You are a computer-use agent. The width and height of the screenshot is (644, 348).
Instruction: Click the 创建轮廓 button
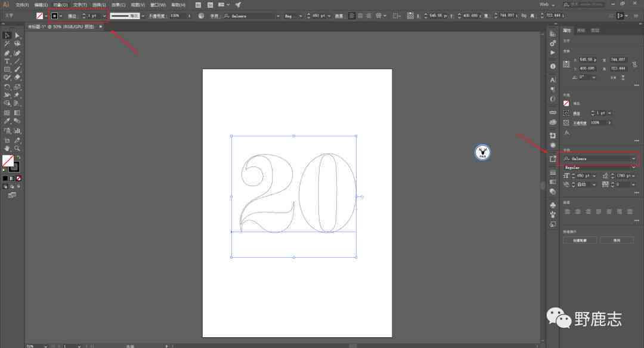(580, 240)
